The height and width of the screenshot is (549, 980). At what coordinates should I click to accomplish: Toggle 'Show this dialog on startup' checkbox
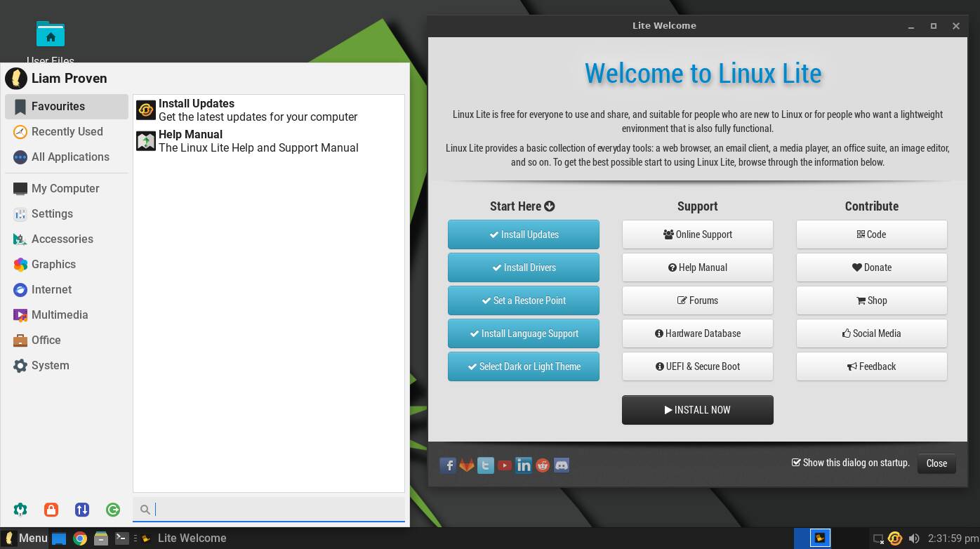click(796, 463)
